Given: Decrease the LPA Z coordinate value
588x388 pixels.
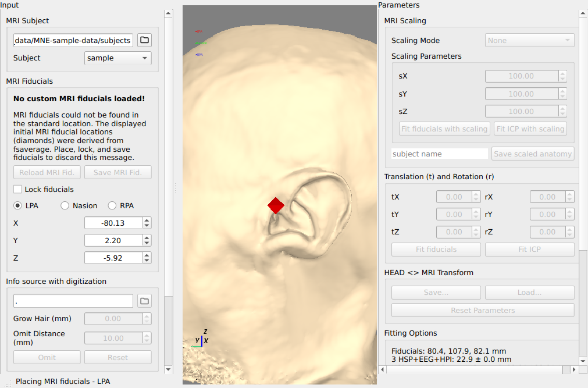Looking at the screenshot, I should tap(147, 261).
